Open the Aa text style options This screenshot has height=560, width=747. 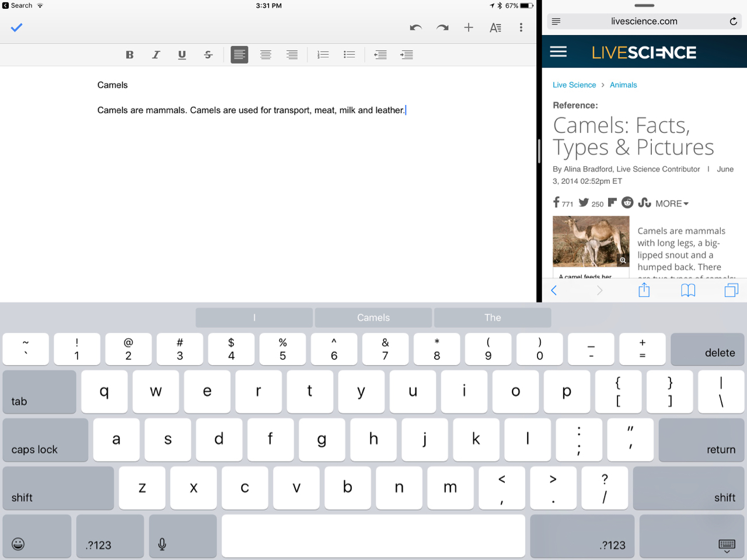[x=495, y=27]
